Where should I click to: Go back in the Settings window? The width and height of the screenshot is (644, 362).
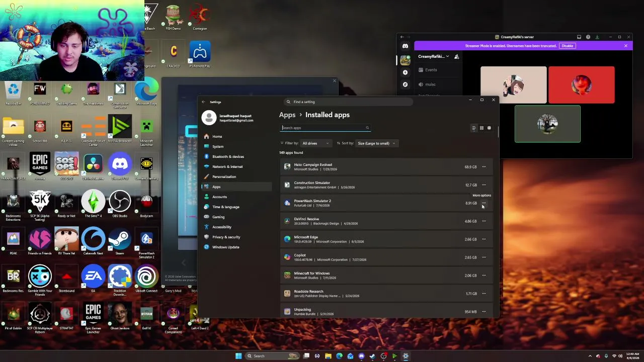(x=203, y=102)
